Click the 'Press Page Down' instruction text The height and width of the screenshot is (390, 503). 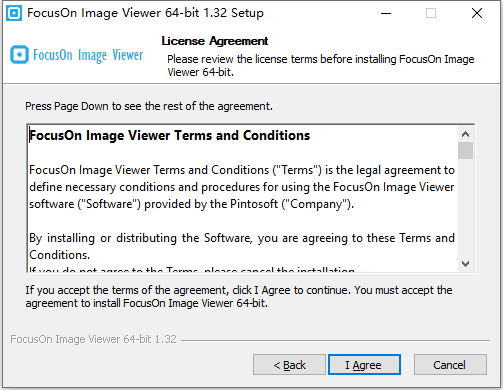(x=149, y=106)
